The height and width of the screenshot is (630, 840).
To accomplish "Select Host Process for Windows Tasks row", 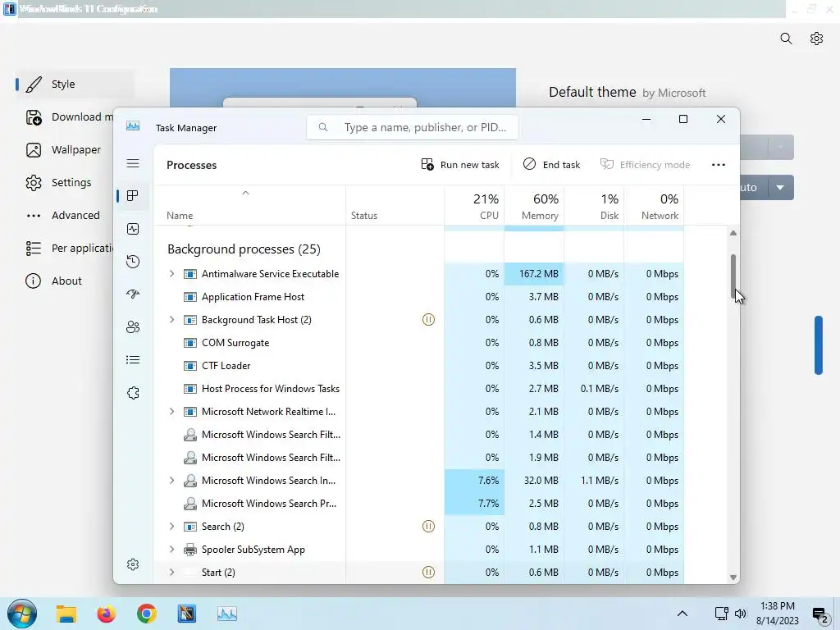I will (x=419, y=389).
